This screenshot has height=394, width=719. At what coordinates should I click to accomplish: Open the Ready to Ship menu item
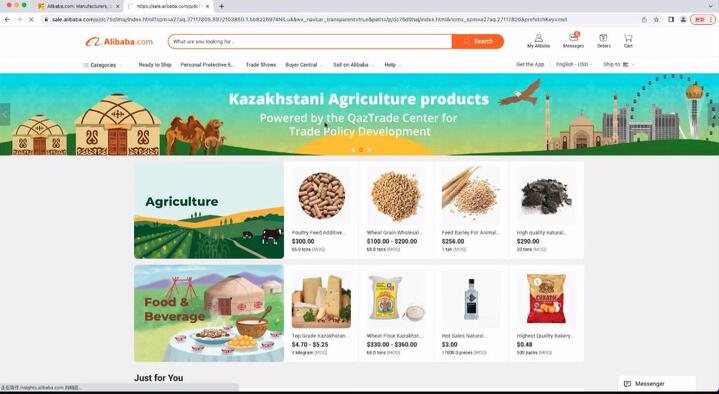coord(155,65)
